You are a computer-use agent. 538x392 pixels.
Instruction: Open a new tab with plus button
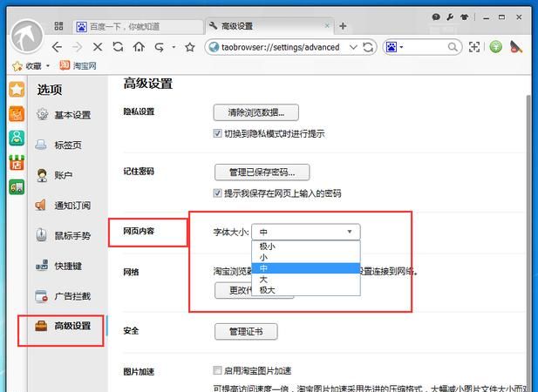pyautogui.click(x=343, y=26)
